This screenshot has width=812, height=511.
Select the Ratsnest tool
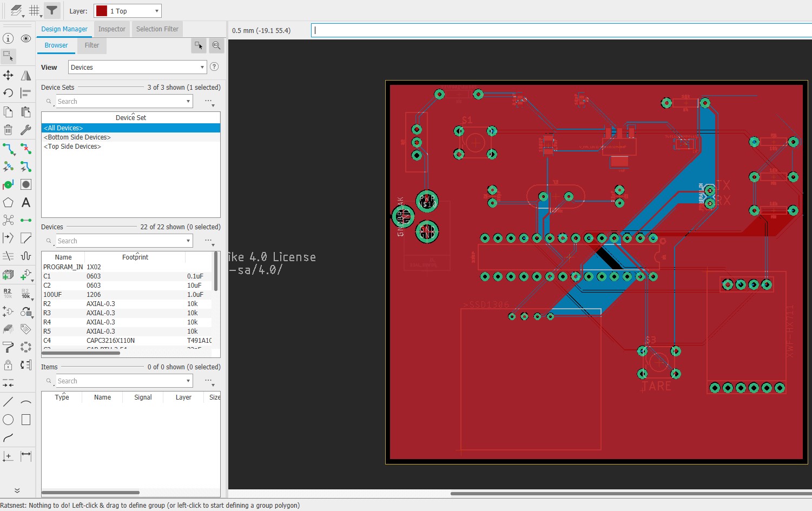[x=8, y=220]
